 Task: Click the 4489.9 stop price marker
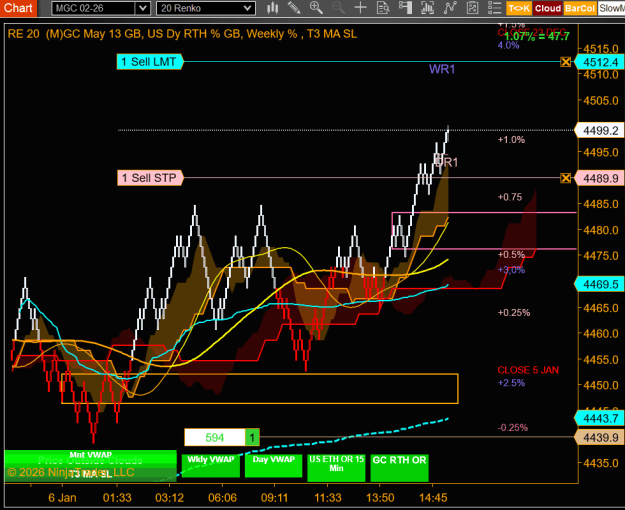pyautogui.click(x=600, y=178)
